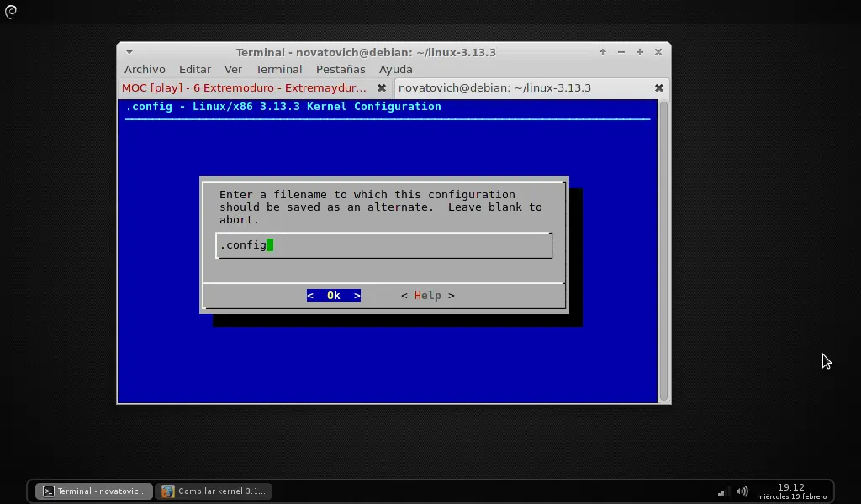The image size is (861, 504).
Task: Switch to the MOC [play] Extremoduro tab
Action: pos(245,87)
